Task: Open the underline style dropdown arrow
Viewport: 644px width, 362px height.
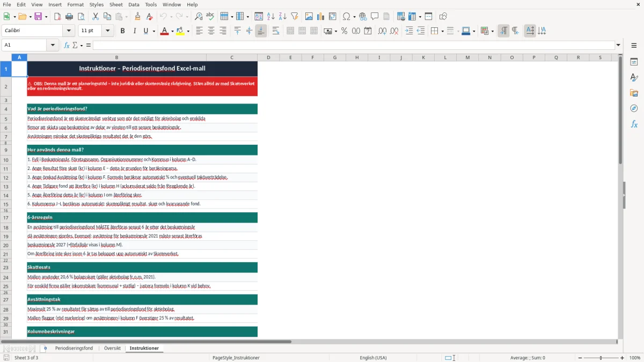Action: point(153,31)
